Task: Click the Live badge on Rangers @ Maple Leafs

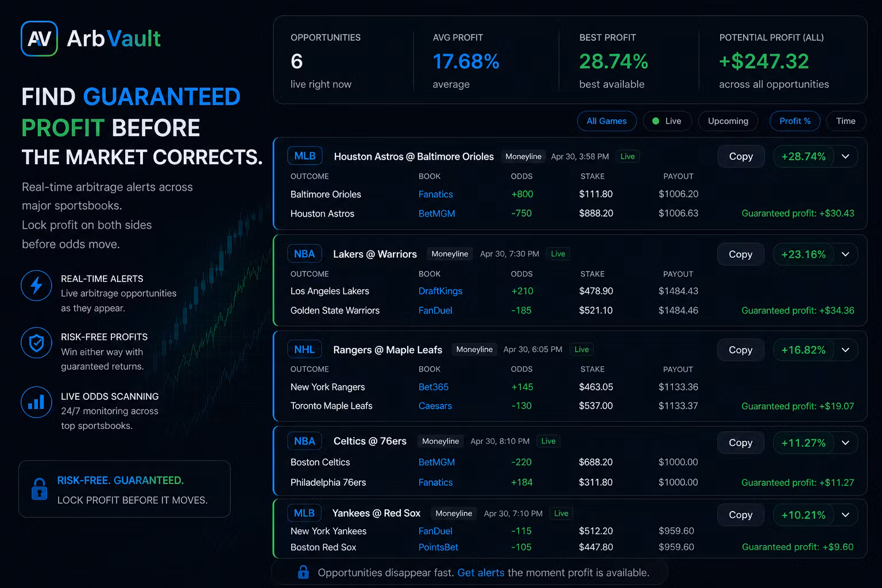Action: click(582, 349)
